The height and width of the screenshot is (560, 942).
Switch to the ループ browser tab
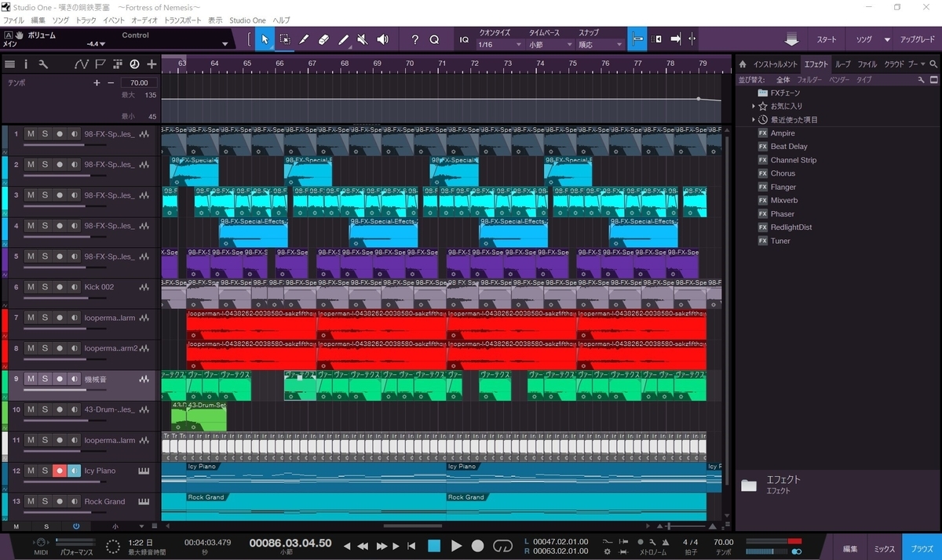pyautogui.click(x=842, y=64)
